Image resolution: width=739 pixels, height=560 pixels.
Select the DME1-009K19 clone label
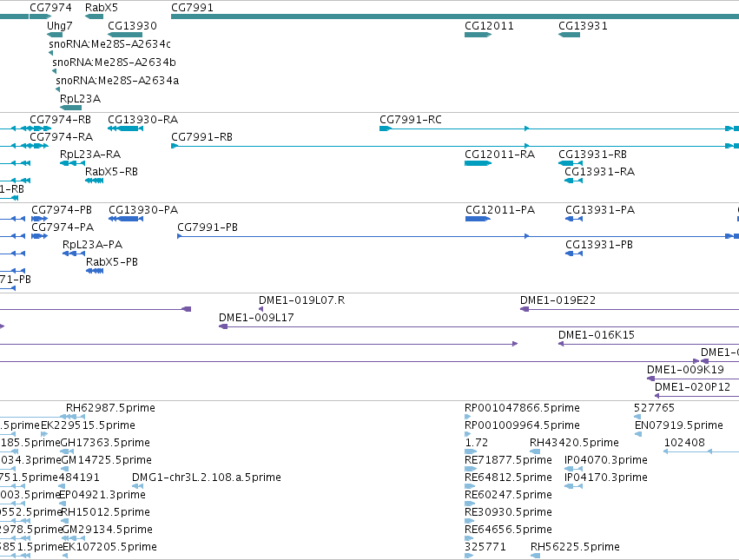pyautogui.click(x=685, y=370)
